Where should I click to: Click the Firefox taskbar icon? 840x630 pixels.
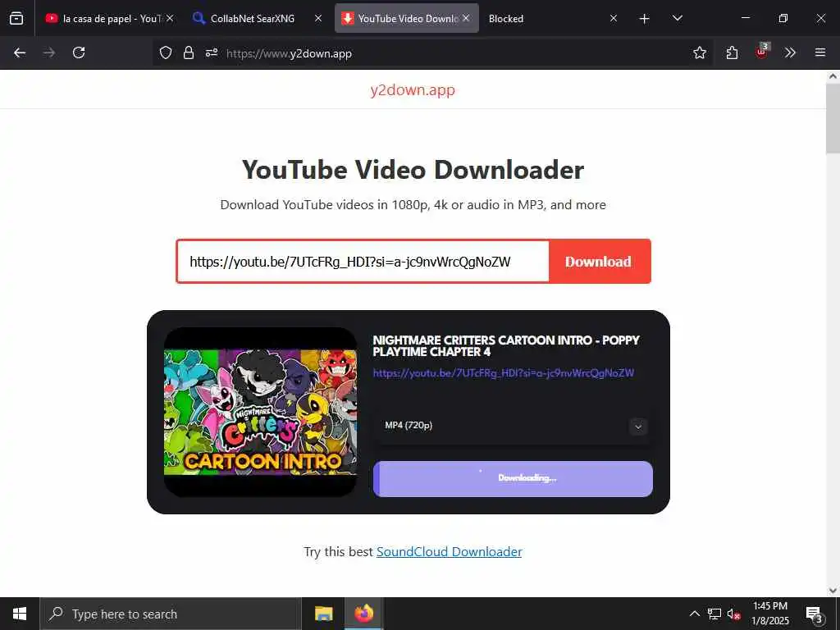click(x=363, y=614)
